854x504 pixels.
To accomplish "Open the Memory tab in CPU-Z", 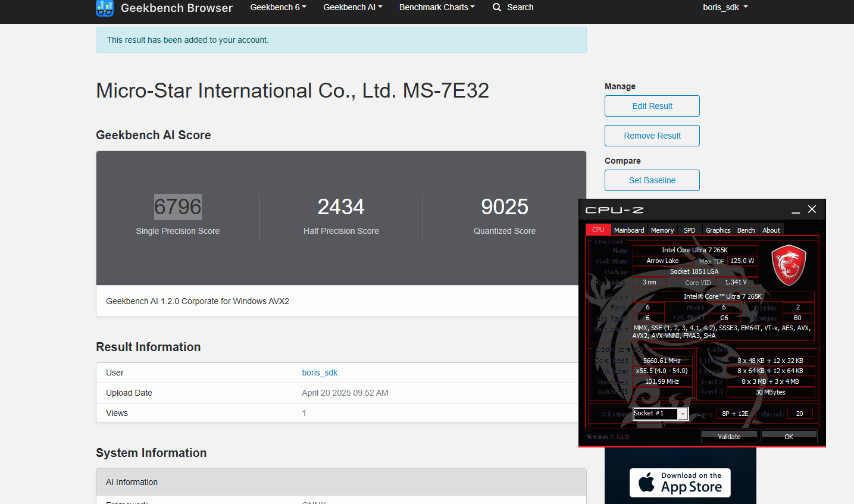I will coord(662,230).
